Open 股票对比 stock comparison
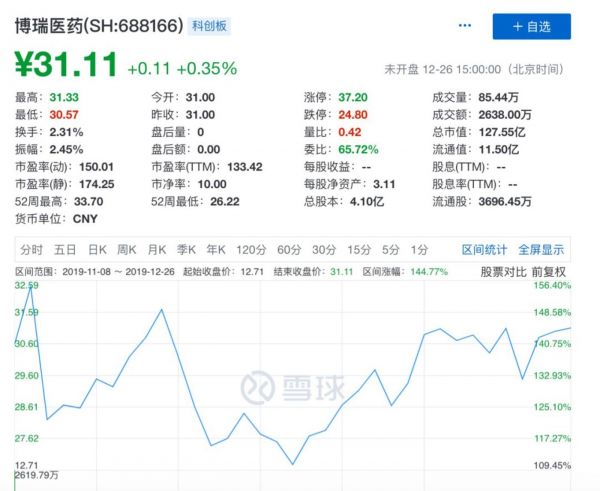Viewport: 600px width, 491px height. point(503,271)
